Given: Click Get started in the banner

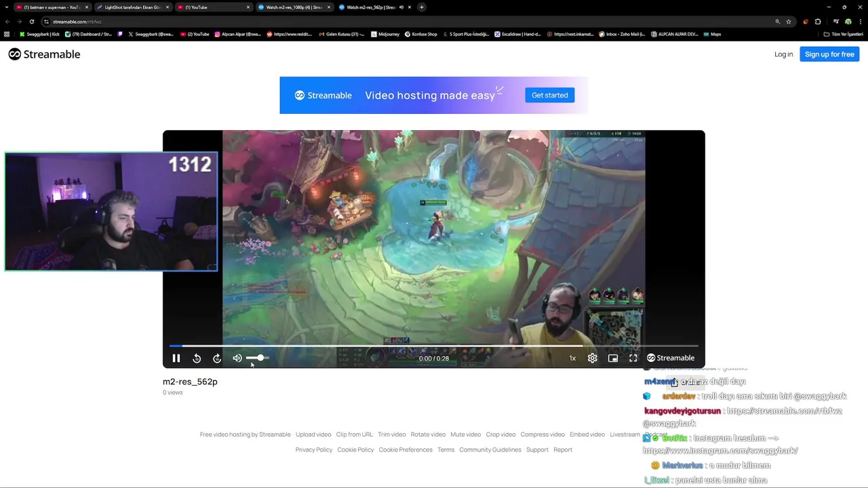Looking at the screenshot, I should point(550,95).
